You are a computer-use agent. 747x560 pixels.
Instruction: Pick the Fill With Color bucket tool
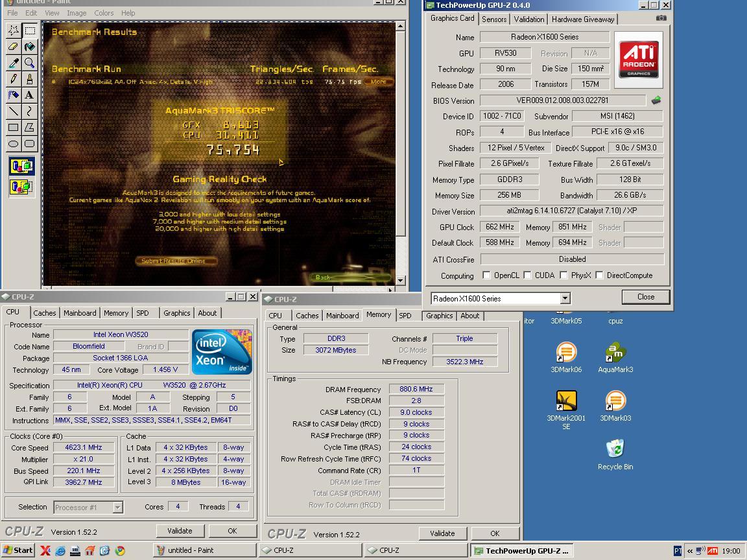point(30,47)
